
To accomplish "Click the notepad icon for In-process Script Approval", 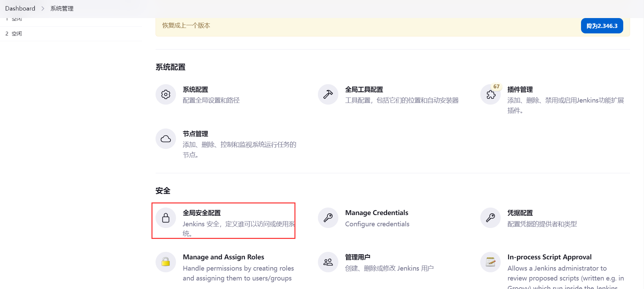I will 490,262.
